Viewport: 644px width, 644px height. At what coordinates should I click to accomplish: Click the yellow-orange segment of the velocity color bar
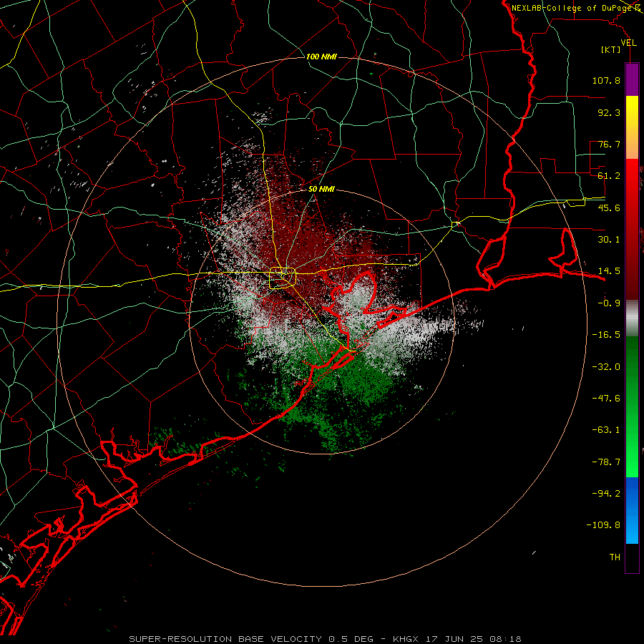click(x=632, y=127)
